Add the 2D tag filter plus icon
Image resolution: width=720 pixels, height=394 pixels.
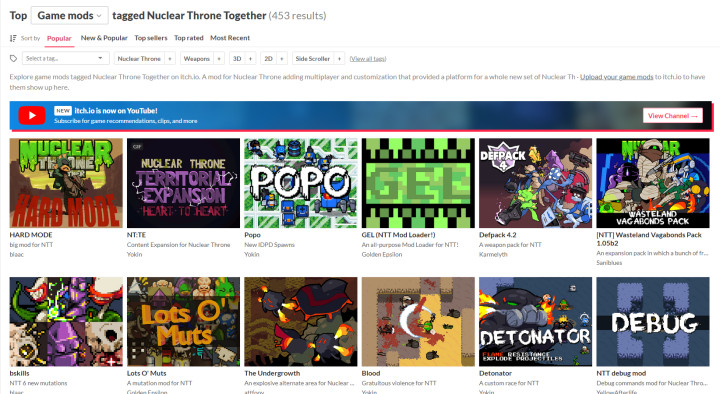[281, 58]
